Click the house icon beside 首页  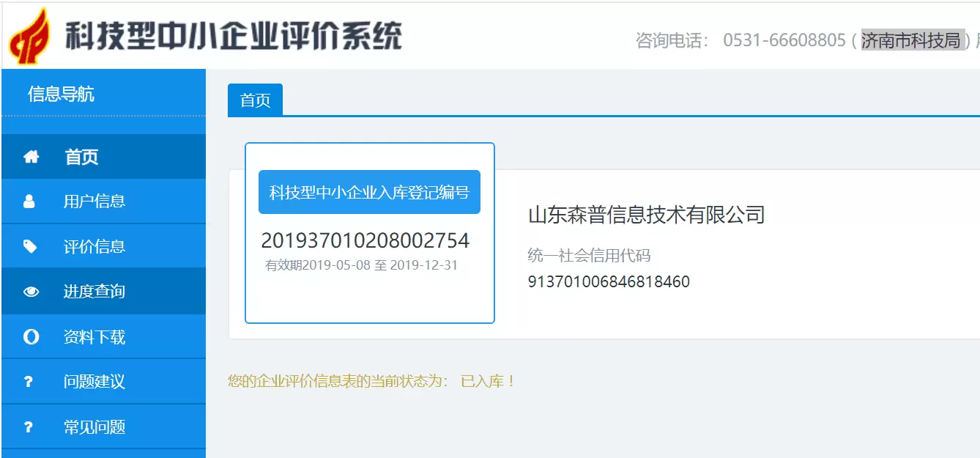coord(31,157)
